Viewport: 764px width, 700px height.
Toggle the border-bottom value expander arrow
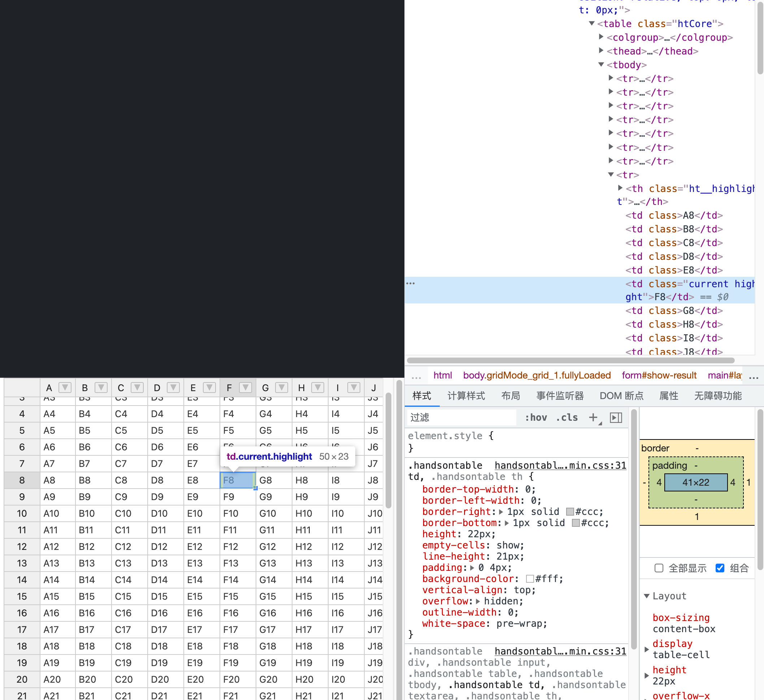507,523
